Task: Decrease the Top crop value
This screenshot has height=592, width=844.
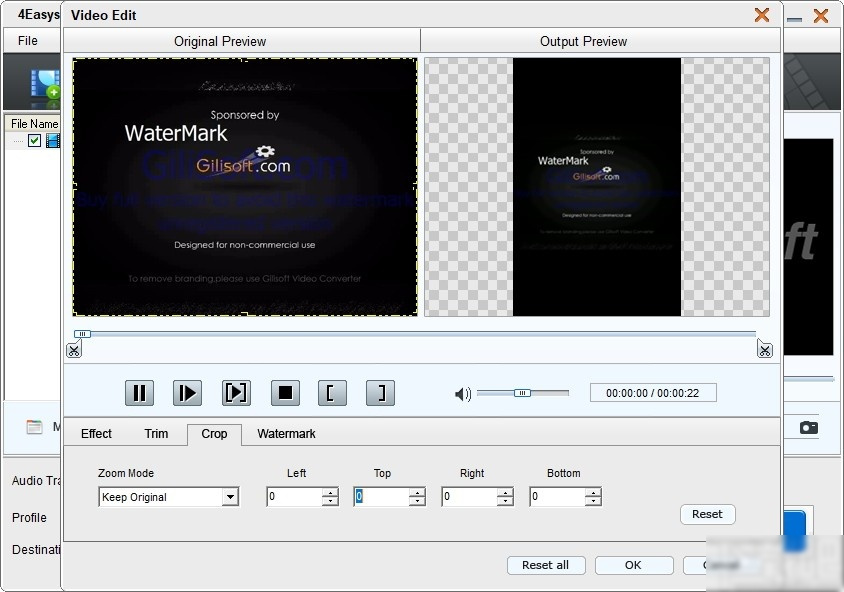Action: [x=417, y=502]
